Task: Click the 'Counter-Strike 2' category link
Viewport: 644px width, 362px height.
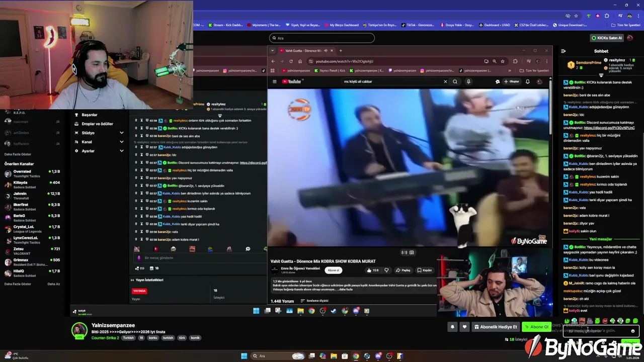Action: pos(105,338)
